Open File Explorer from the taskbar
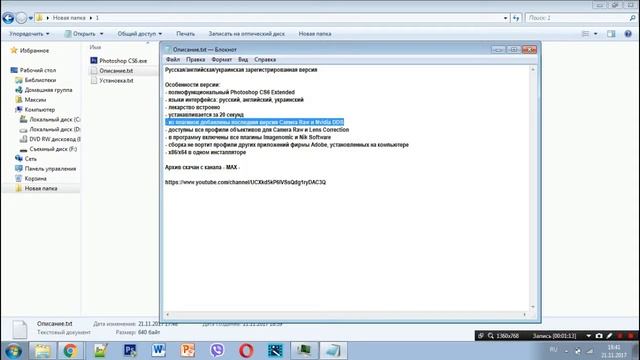640x360 pixels. [42, 351]
